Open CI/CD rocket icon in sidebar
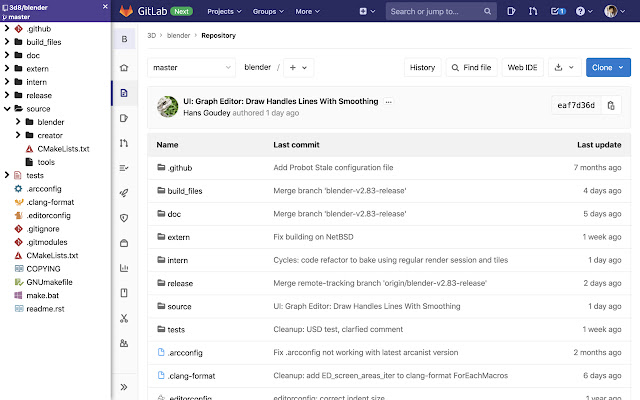Viewport: 640px width, 400px height. point(124,193)
